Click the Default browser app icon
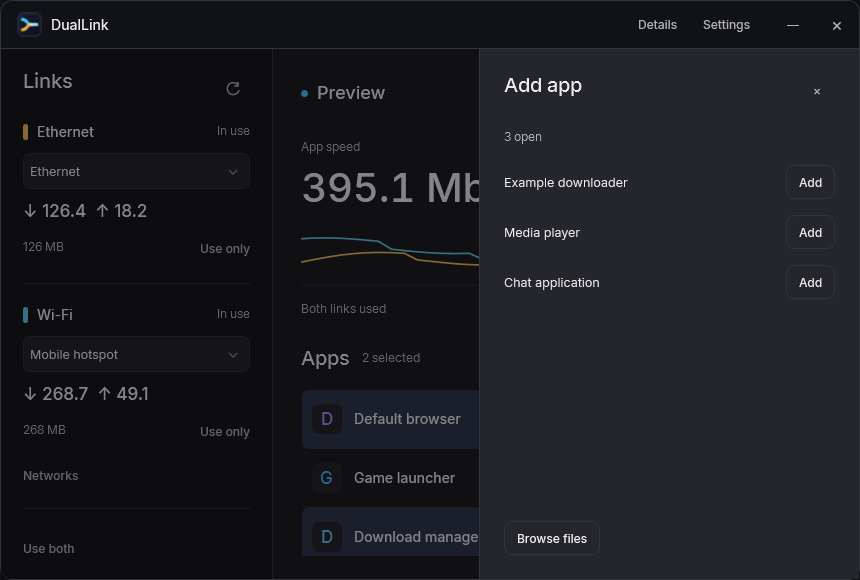860x580 pixels. tap(327, 419)
